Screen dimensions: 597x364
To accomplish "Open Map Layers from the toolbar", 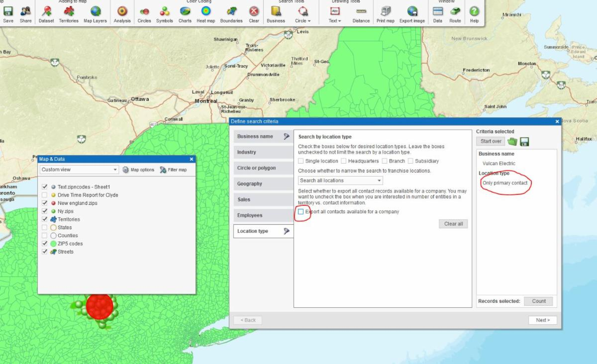I will point(95,14).
